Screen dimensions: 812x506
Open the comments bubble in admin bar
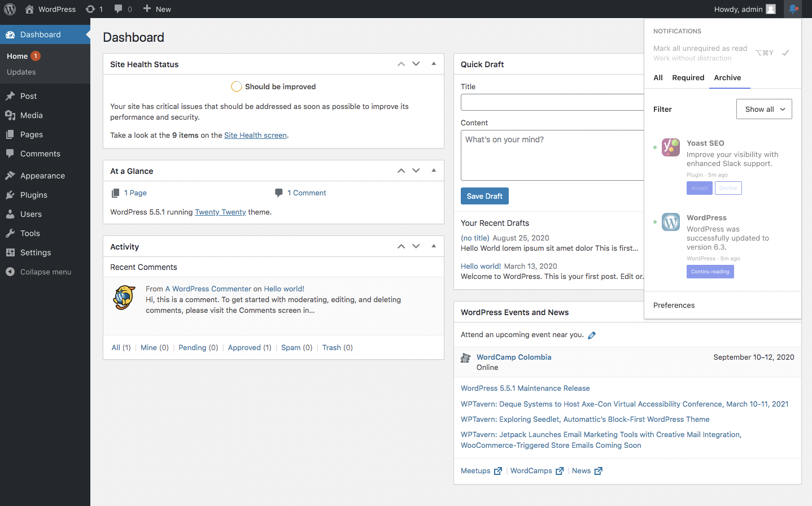pyautogui.click(x=118, y=9)
